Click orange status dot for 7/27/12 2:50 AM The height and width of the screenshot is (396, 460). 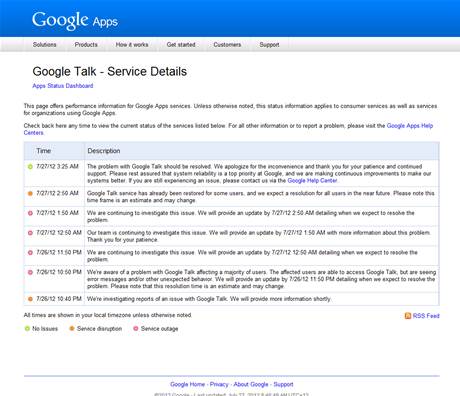[30, 193]
